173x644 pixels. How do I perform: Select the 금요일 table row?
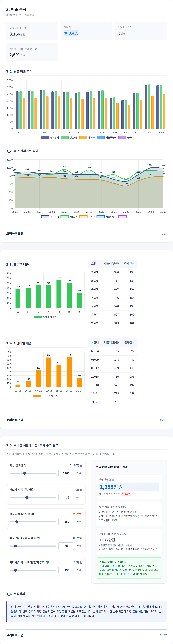point(113,306)
